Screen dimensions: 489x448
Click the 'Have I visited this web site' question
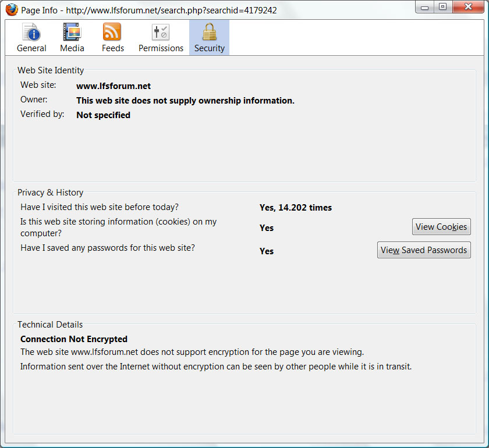coord(100,207)
